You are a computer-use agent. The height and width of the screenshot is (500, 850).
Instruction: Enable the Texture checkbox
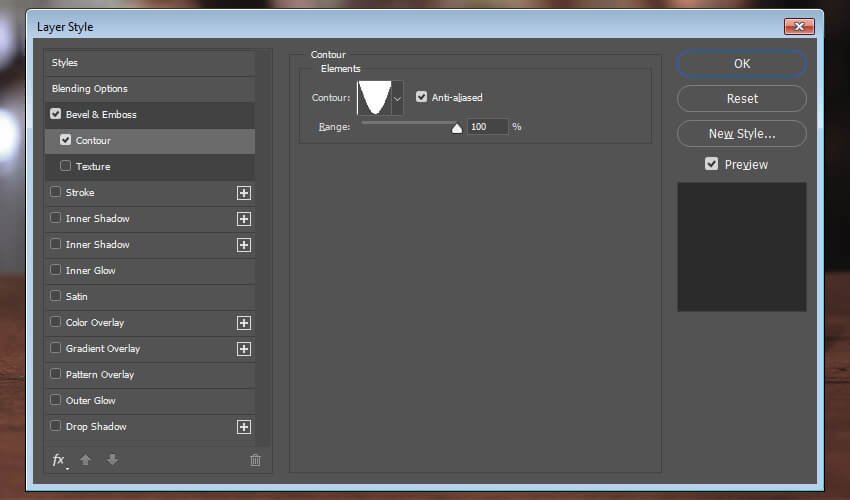pyautogui.click(x=66, y=165)
